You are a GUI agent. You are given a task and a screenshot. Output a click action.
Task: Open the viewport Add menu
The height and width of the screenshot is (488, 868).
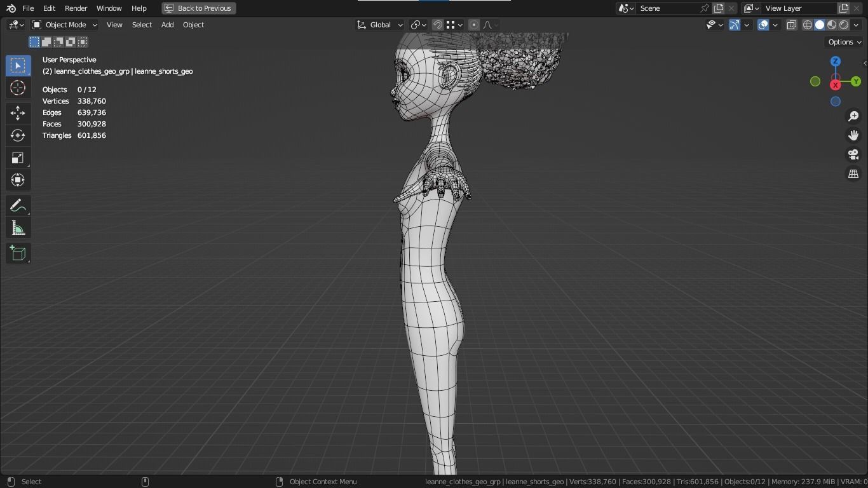167,25
